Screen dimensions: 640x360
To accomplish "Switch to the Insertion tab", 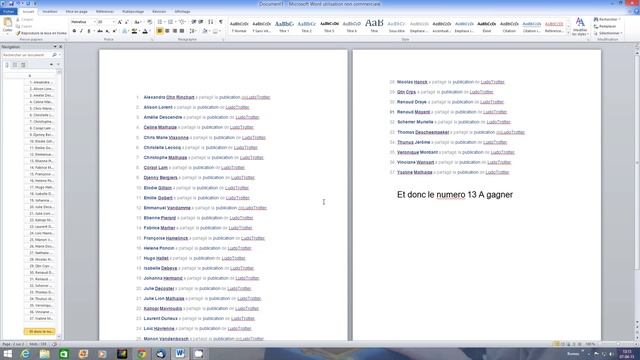I will 50,11.
